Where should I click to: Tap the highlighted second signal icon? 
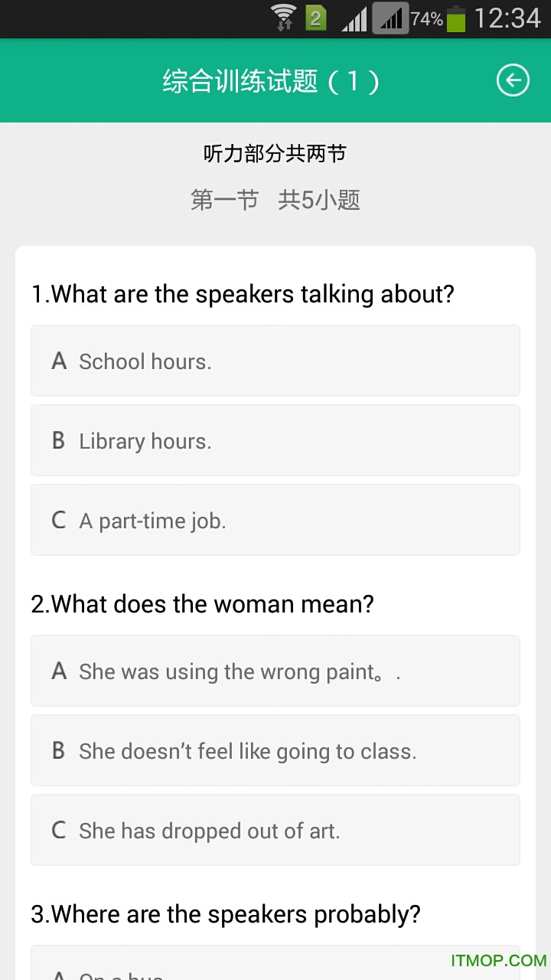point(390,19)
